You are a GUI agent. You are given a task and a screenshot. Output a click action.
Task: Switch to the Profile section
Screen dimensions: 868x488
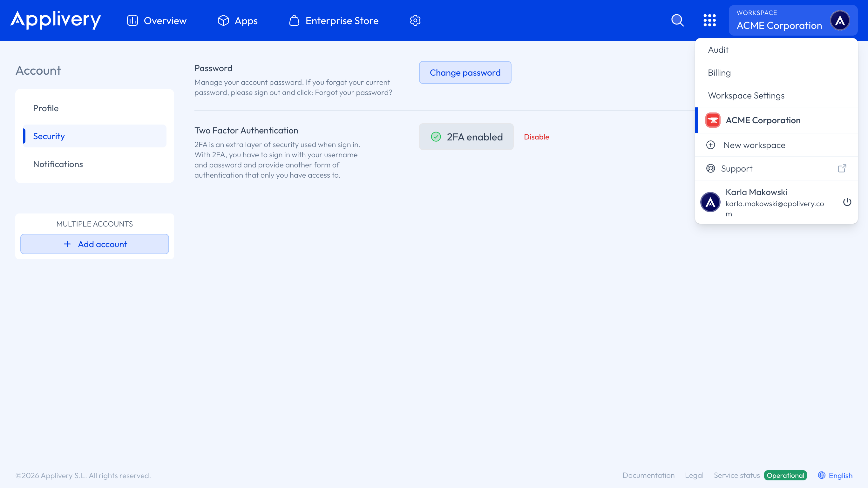click(x=46, y=108)
